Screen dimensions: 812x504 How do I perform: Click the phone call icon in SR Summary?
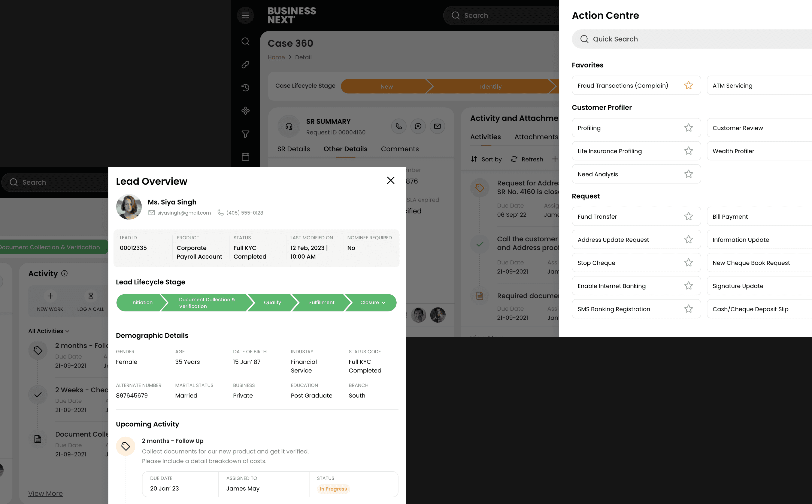click(399, 126)
